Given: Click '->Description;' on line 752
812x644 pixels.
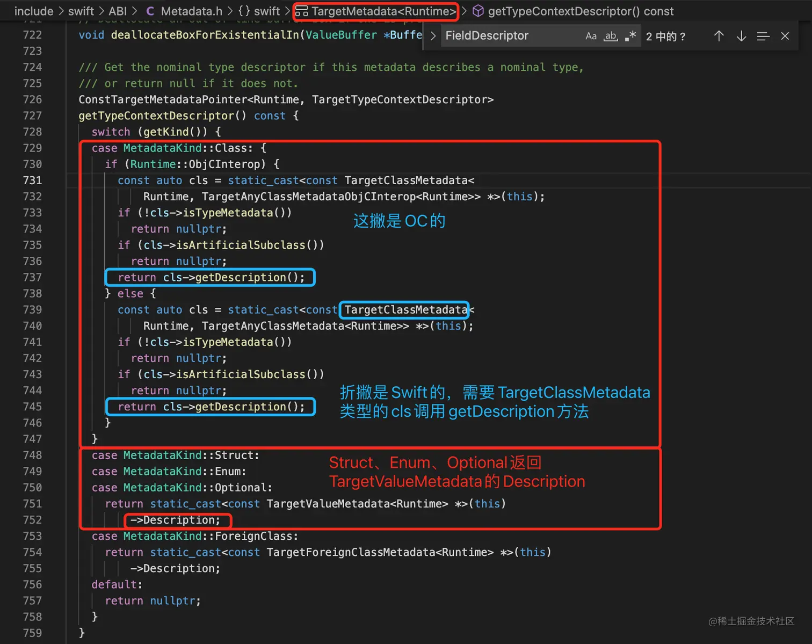Looking at the screenshot, I should (x=175, y=520).
